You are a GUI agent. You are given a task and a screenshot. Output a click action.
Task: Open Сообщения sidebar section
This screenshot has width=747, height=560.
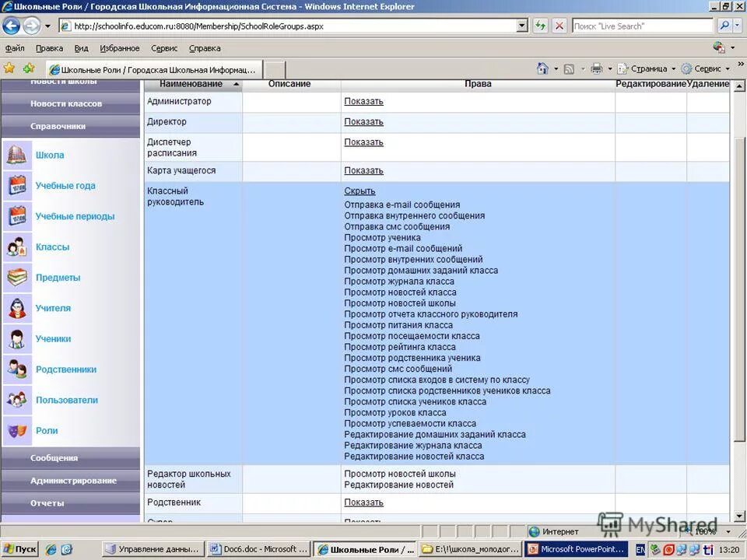pos(71,458)
